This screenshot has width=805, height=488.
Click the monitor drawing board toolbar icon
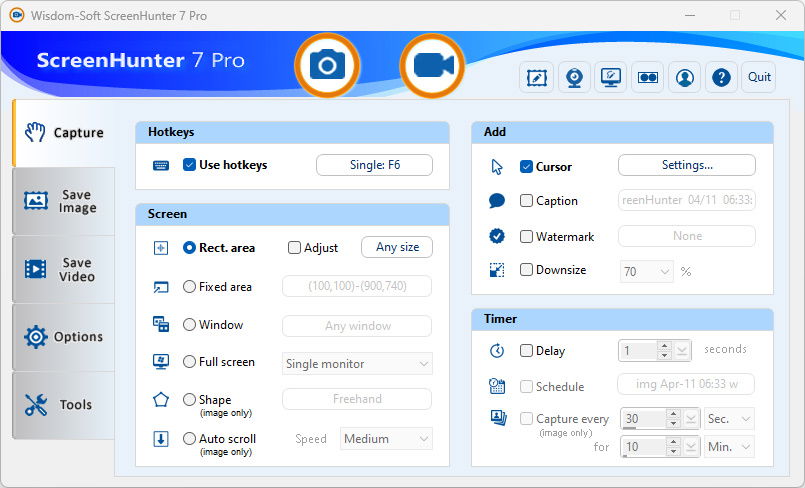coord(610,77)
